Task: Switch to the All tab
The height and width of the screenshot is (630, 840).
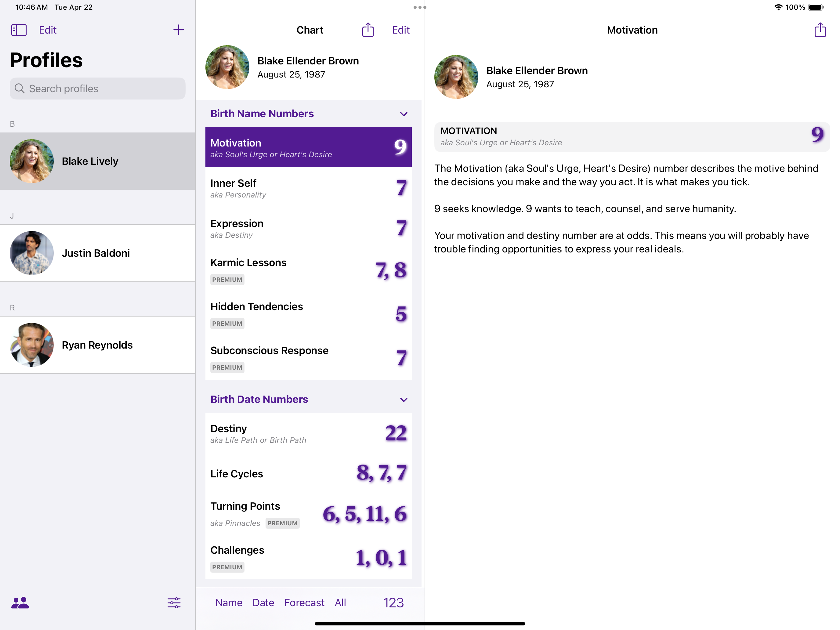Action: [x=340, y=603]
